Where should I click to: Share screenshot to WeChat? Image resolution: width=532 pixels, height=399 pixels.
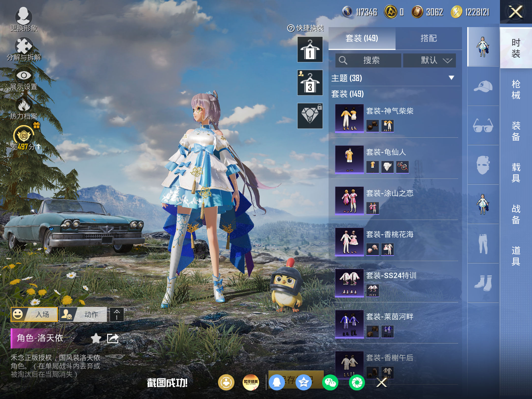pos(330,382)
